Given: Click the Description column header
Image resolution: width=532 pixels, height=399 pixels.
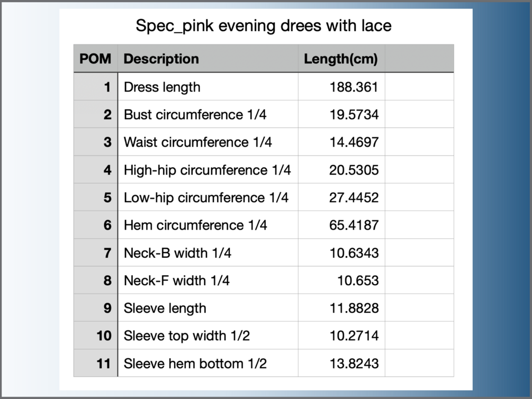Looking at the screenshot, I should [208, 58].
